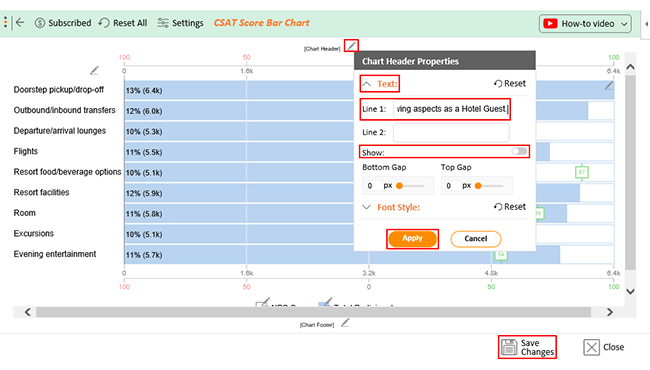Expand the Font Style section
The image size is (650, 370).
[366, 207]
